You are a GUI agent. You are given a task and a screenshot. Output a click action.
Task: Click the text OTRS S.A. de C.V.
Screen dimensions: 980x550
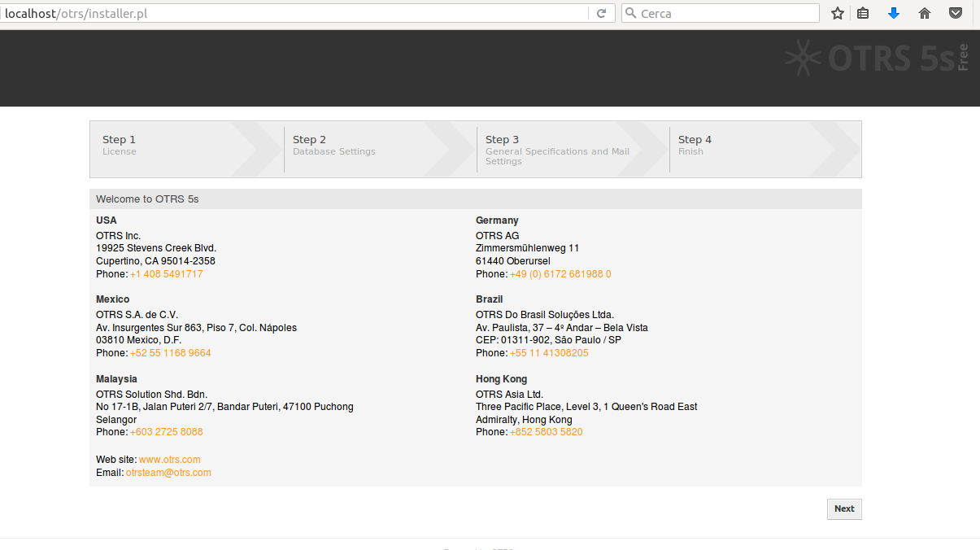(x=137, y=315)
